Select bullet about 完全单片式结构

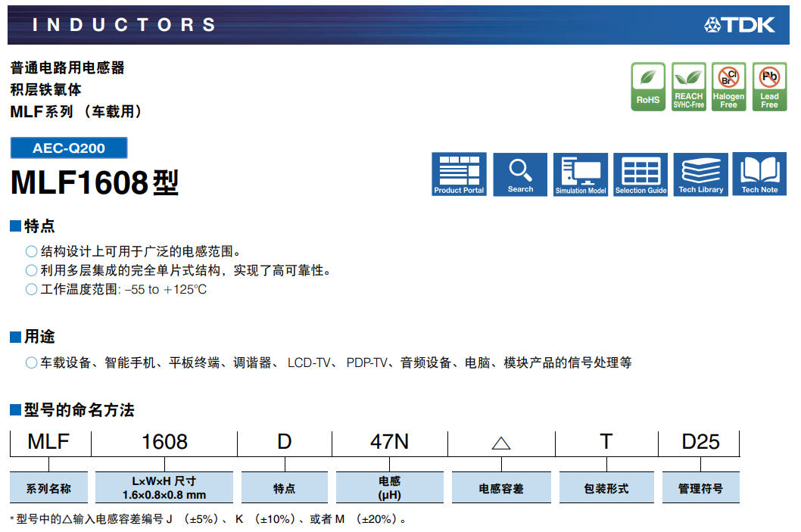coord(186,270)
